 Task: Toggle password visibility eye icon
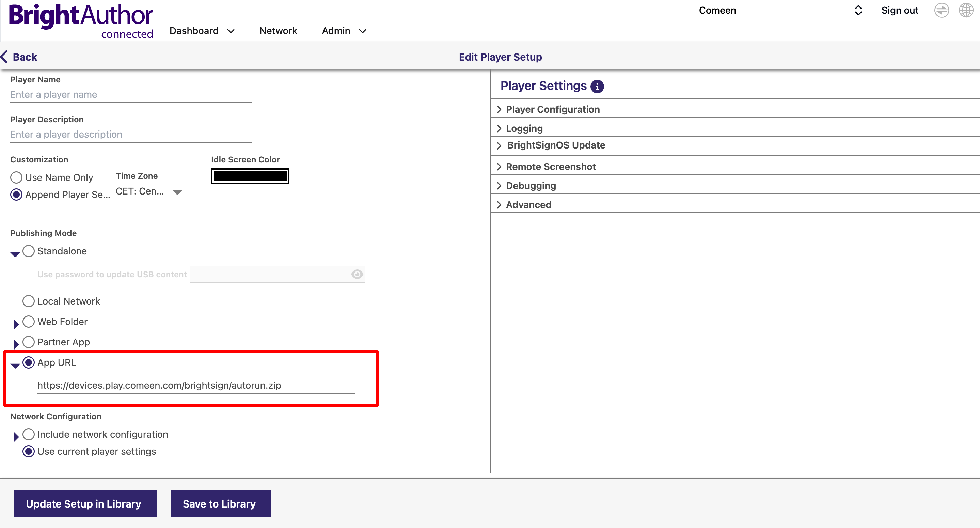point(357,274)
